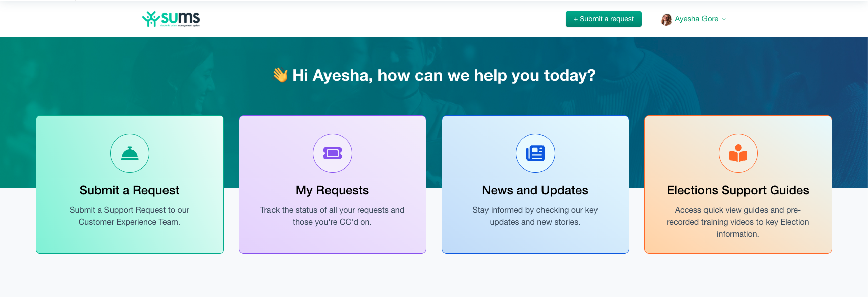Click the purple ticket icon
Image resolution: width=868 pixels, height=297 pixels.
(x=333, y=153)
